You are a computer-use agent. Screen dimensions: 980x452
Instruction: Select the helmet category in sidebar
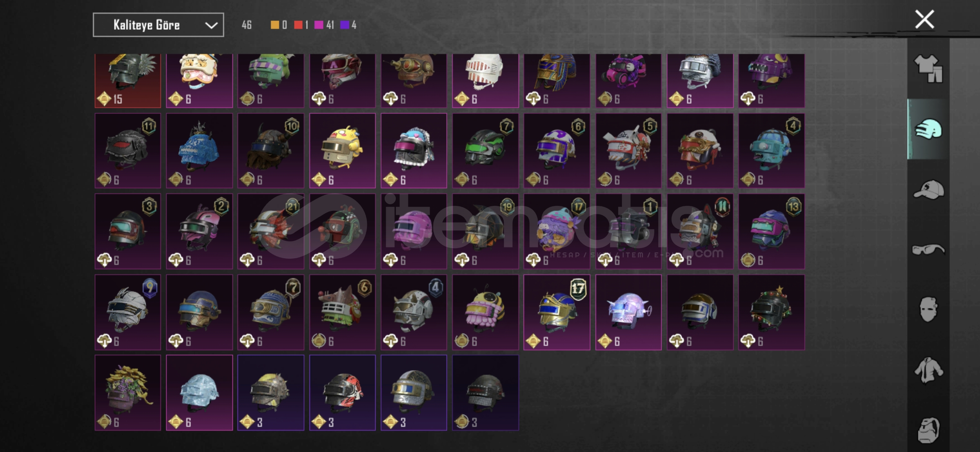928,129
